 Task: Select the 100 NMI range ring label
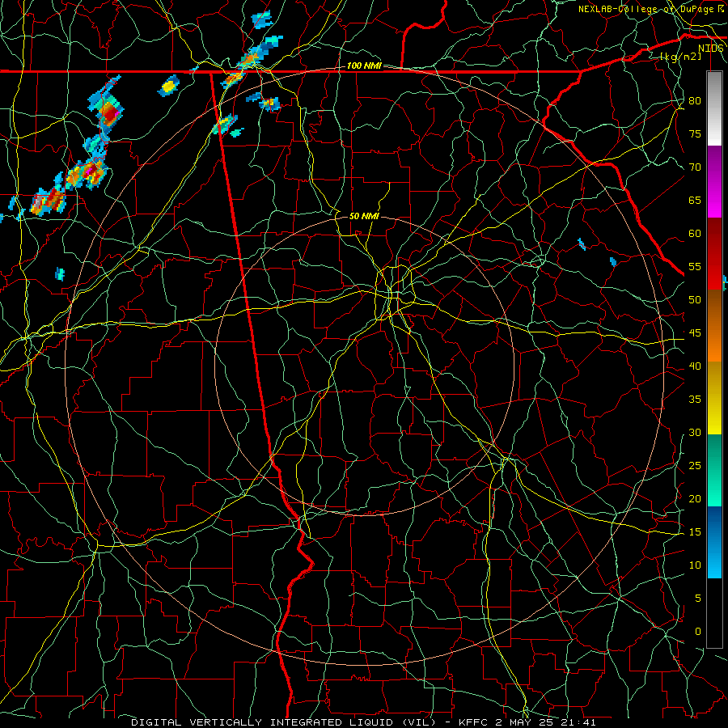(x=365, y=66)
